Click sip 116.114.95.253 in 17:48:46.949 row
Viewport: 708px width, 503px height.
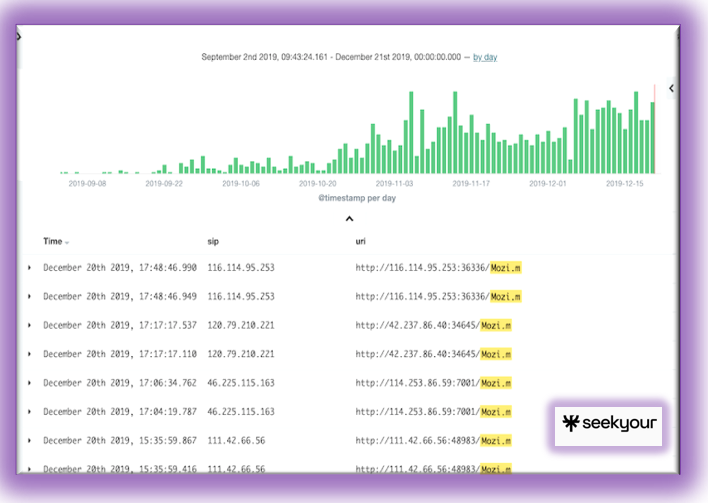[x=241, y=297]
